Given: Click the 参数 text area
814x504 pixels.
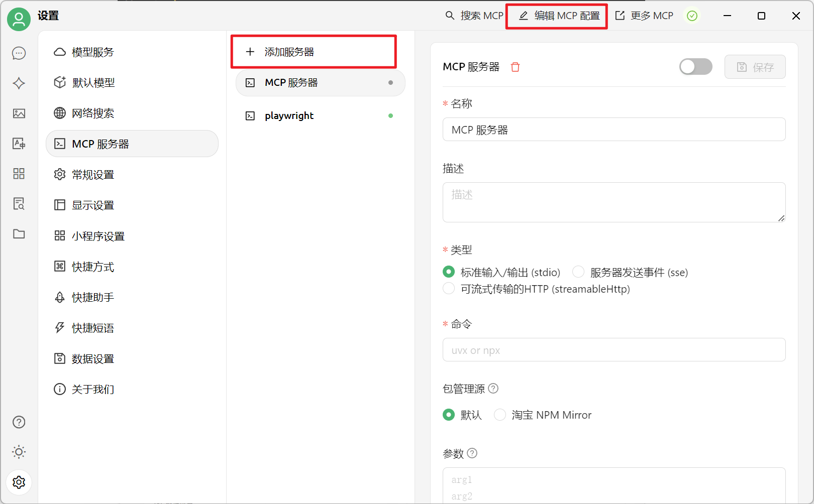Looking at the screenshot, I should click(614, 485).
